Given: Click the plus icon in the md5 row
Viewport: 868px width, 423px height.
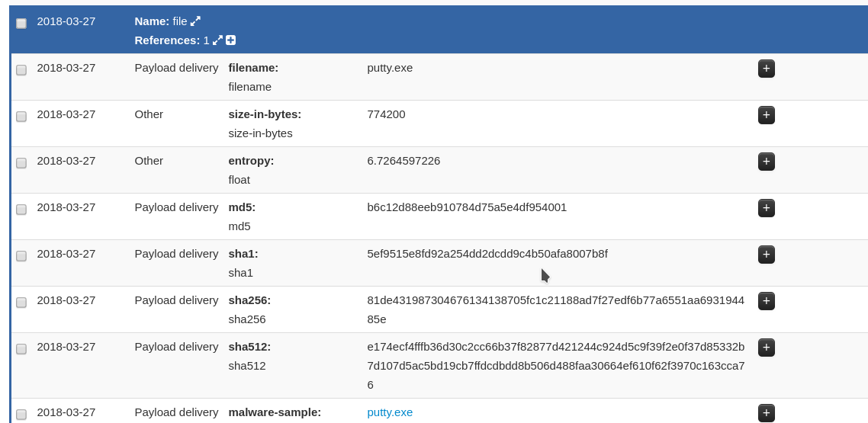Looking at the screenshot, I should pos(766,208).
